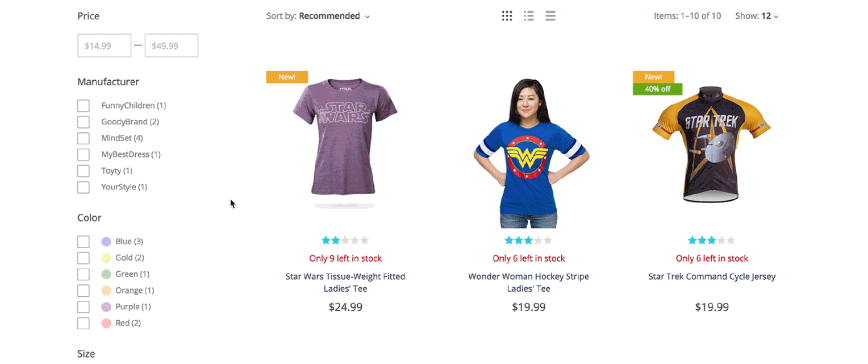Image resolution: width=868 pixels, height=364 pixels.
Task: Open Star Trek Command Cycle Jersey link
Action: click(712, 276)
